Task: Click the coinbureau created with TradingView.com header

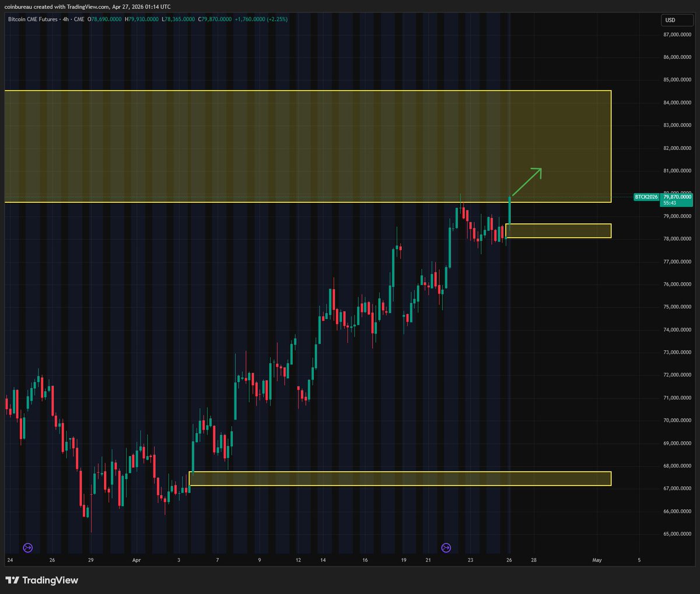Action: click(x=88, y=7)
